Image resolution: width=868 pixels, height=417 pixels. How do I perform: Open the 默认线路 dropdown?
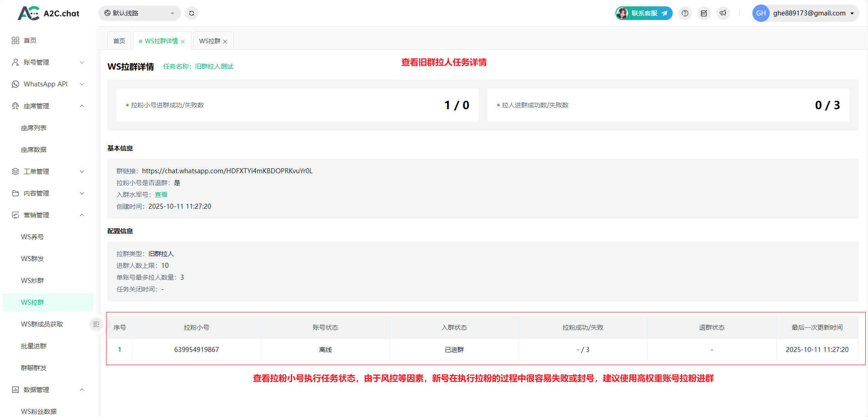coord(139,13)
